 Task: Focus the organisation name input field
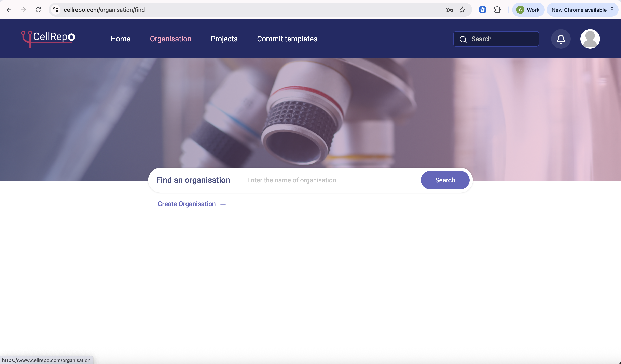(x=330, y=180)
